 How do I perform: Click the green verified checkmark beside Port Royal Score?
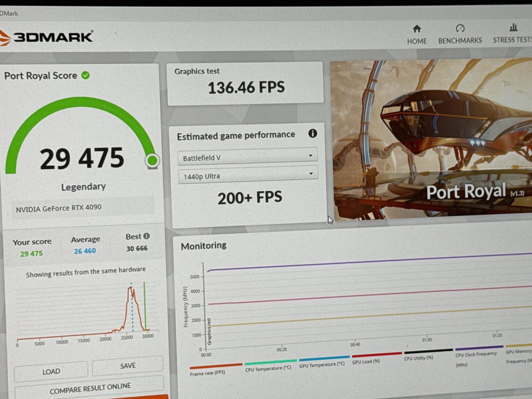[86, 75]
